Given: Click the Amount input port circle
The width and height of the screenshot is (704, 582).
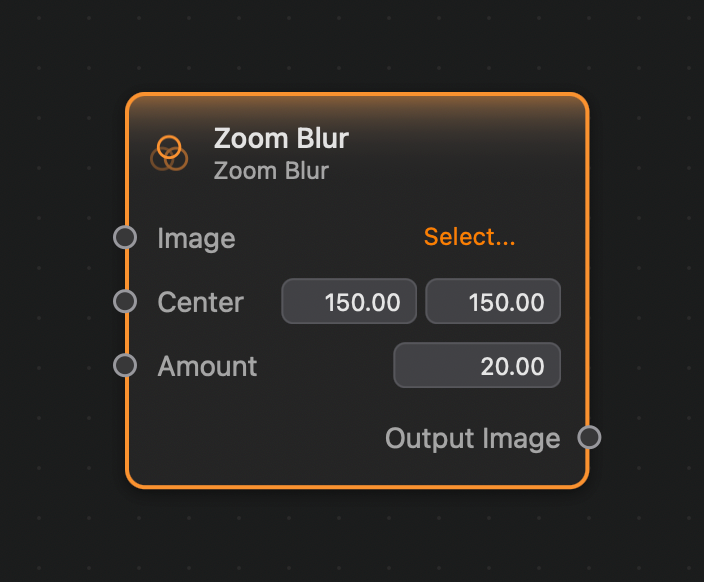Looking at the screenshot, I should [125, 365].
